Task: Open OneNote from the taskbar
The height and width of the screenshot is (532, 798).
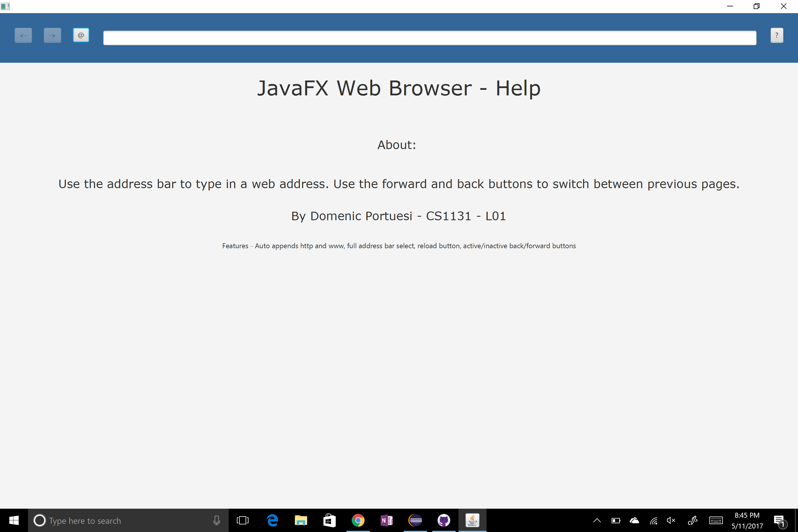Action: coord(386,520)
